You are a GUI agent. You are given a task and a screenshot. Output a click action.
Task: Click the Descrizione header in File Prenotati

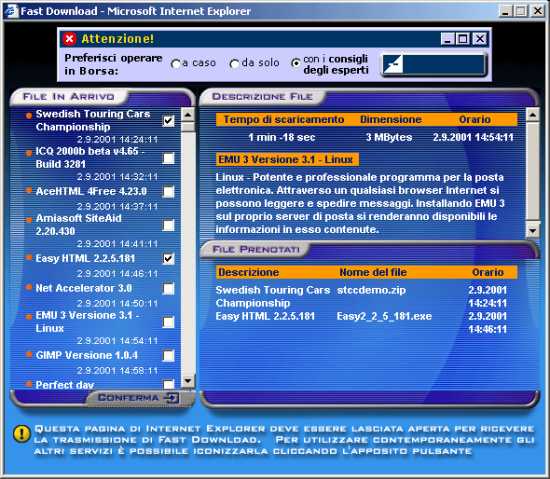(x=248, y=272)
